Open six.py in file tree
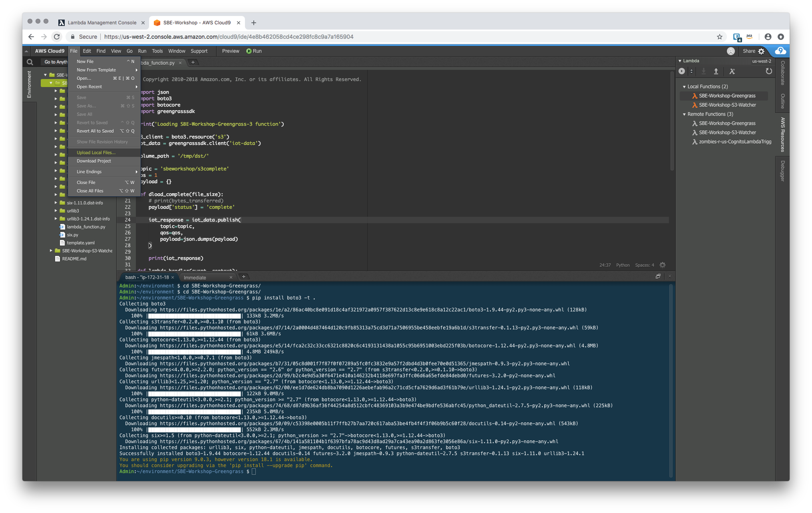Image resolution: width=812 pixels, height=513 pixels. click(72, 235)
